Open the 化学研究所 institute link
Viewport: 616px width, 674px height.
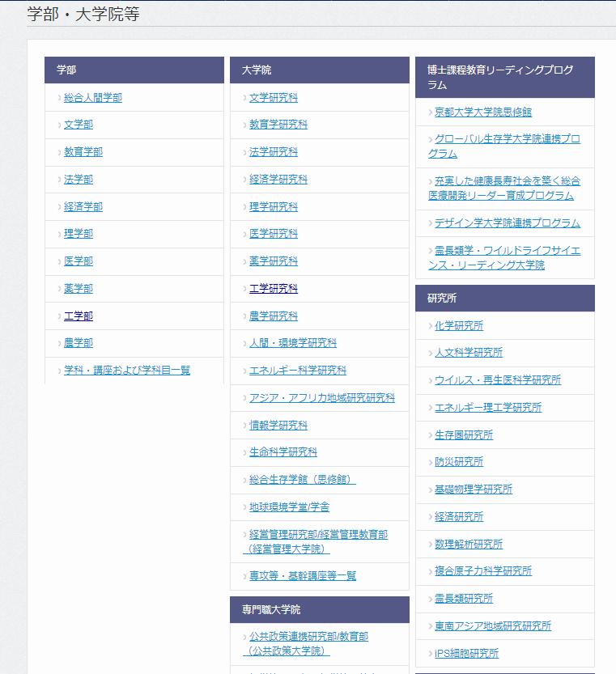[458, 326]
